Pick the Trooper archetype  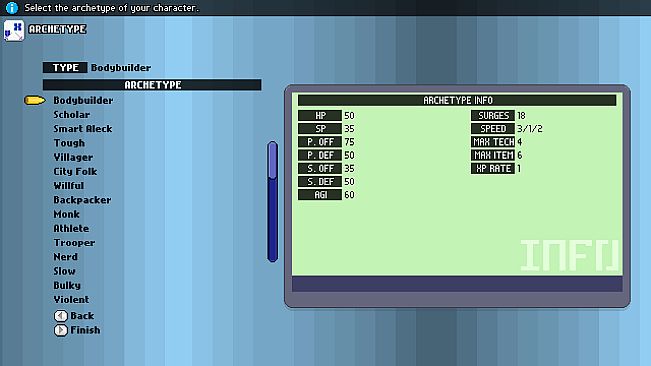74,243
